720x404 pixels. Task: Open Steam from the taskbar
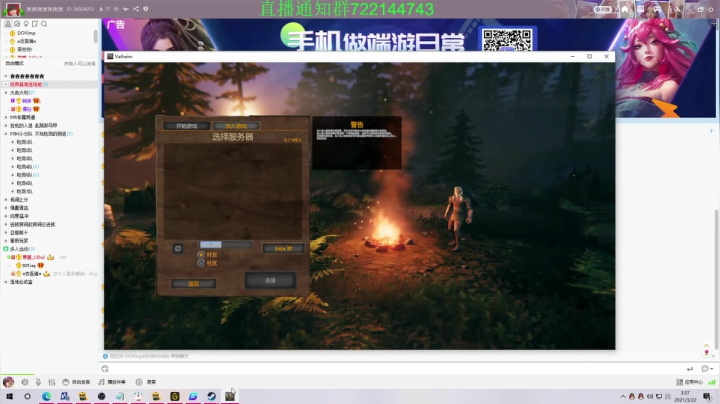tap(211, 396)
